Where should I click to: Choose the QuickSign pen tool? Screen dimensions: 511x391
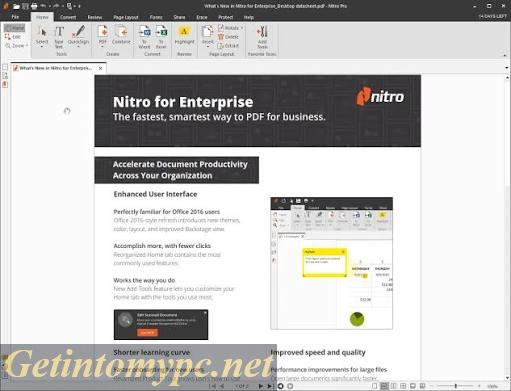click(x=78, y=35)
